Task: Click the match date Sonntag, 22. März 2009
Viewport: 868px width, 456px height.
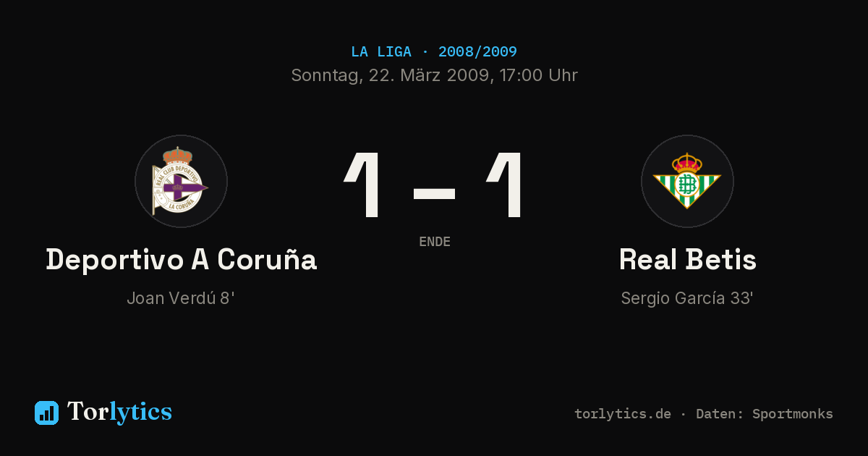Action: click(x=390, y=75)
